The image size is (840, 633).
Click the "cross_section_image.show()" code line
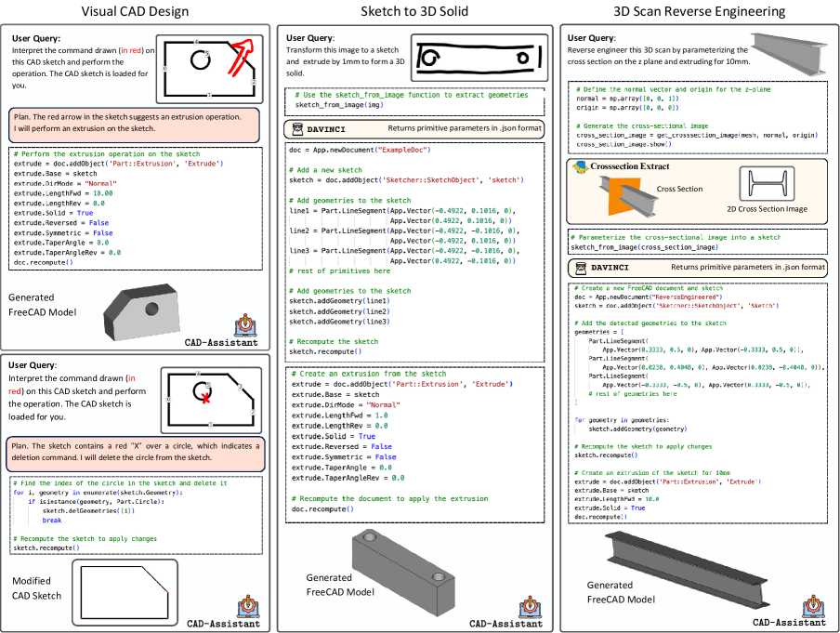pyautogui.click(x=624, y=144)
